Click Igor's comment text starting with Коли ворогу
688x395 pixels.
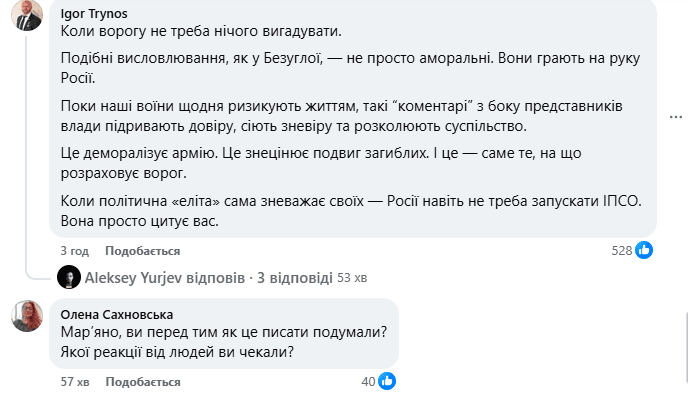201,31
